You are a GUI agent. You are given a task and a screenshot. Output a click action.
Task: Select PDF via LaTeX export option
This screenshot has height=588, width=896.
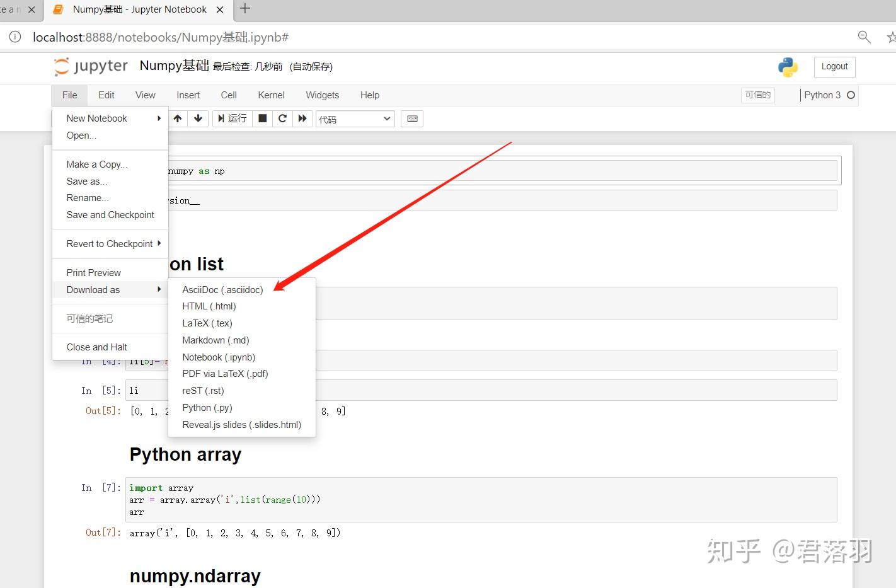225,373
